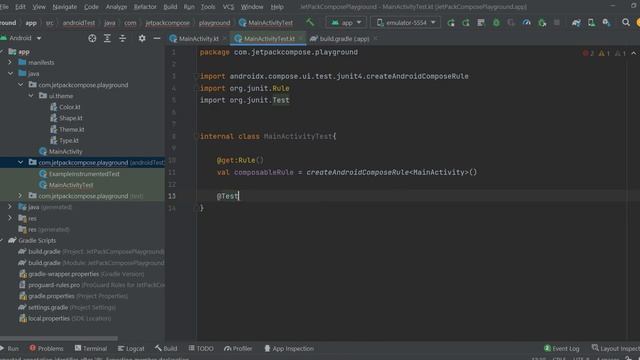Viewport: 640px width, 360px height.
Task: Expand the test playground package
Action: point(20,196)
